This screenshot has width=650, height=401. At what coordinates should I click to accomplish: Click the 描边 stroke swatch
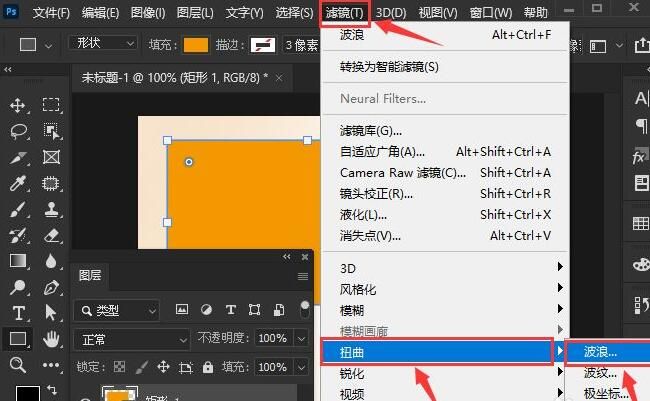(x=263, y=45)
